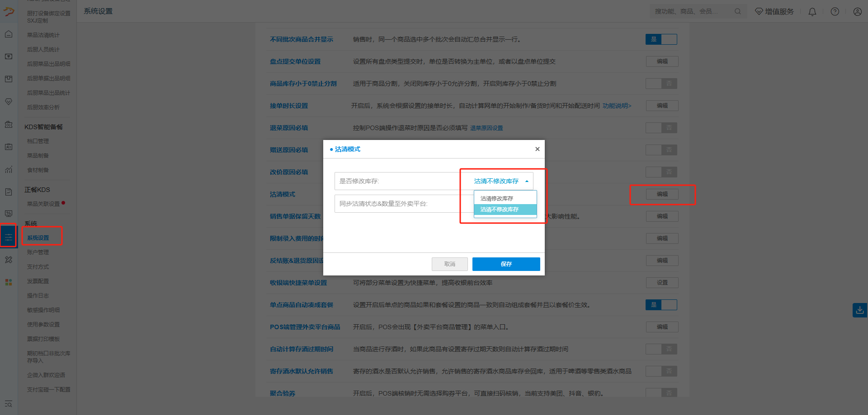Image resolution: width=868 pixels, height=415 pixels.
Task: Click 保存 button in dialog
Action: [506, 264]
